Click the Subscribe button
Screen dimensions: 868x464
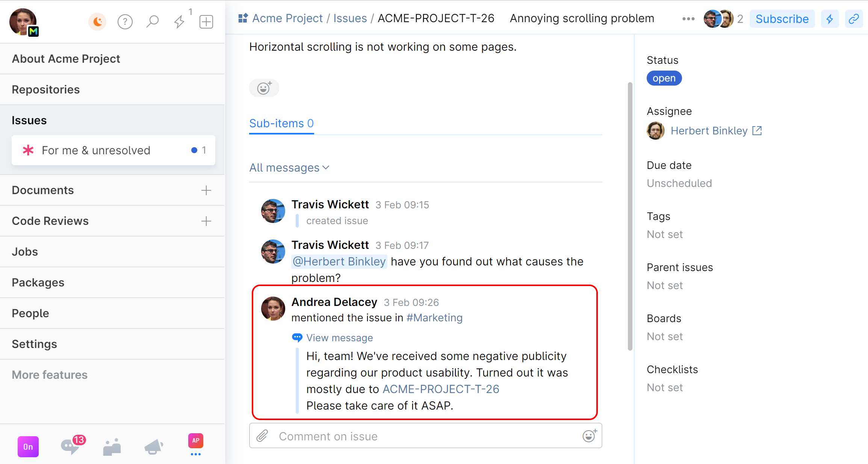click(782, 19)
